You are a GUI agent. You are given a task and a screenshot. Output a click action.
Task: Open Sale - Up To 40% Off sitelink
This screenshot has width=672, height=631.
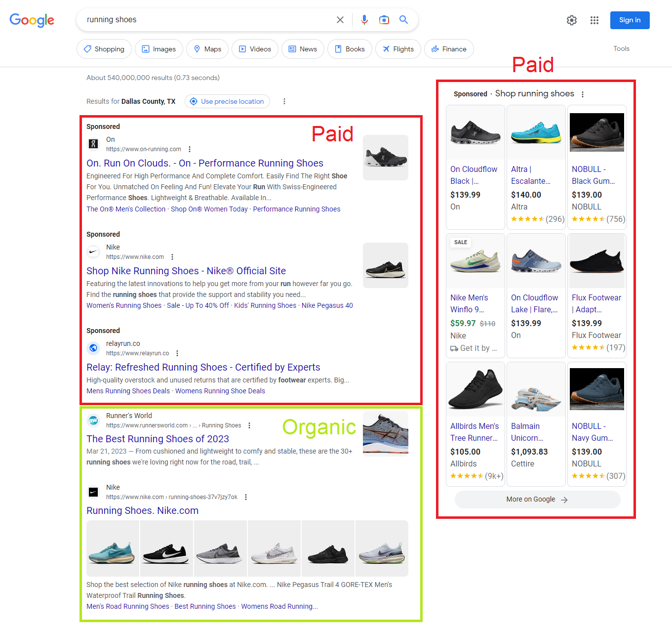click(198, 305)
